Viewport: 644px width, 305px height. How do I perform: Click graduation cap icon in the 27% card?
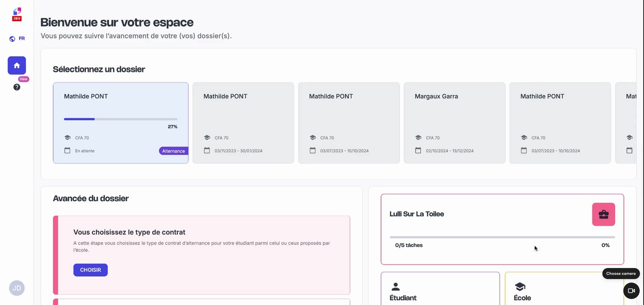point(67,138)
